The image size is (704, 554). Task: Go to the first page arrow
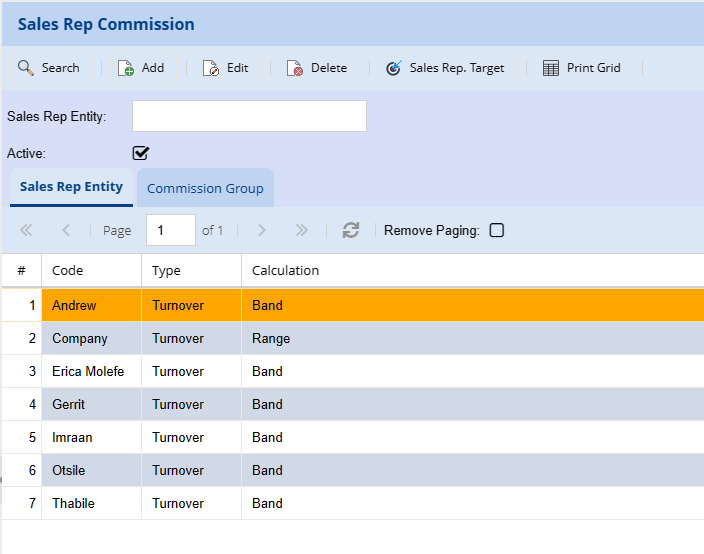[27, 230]
